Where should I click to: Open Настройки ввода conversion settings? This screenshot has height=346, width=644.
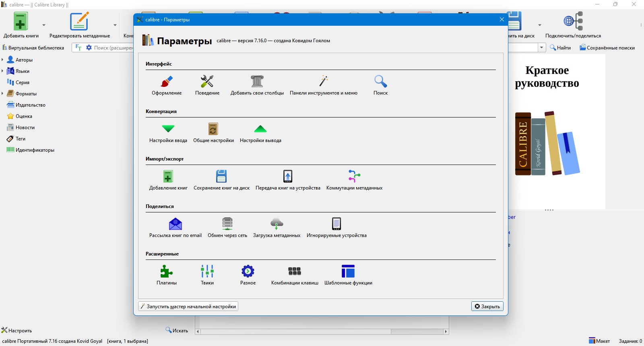coord(168,132)
